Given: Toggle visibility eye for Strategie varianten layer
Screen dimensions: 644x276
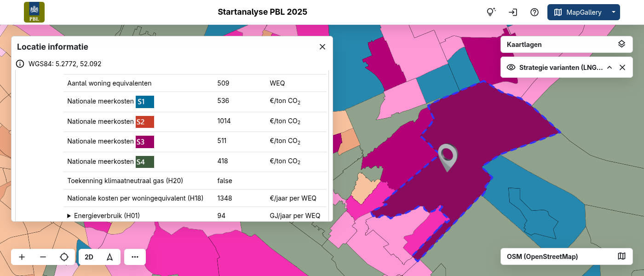Looking at the screenshot, I should (511, 68).
